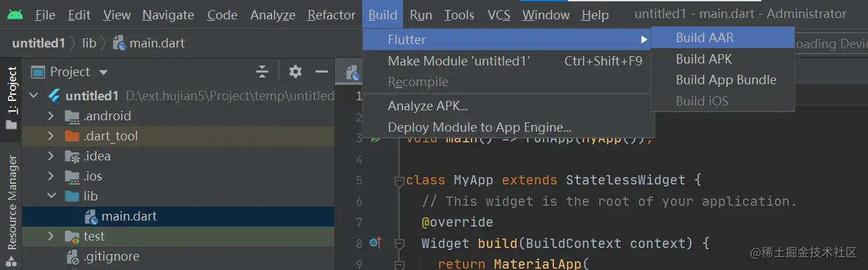Expand the .idea folder

pos(51,156)
